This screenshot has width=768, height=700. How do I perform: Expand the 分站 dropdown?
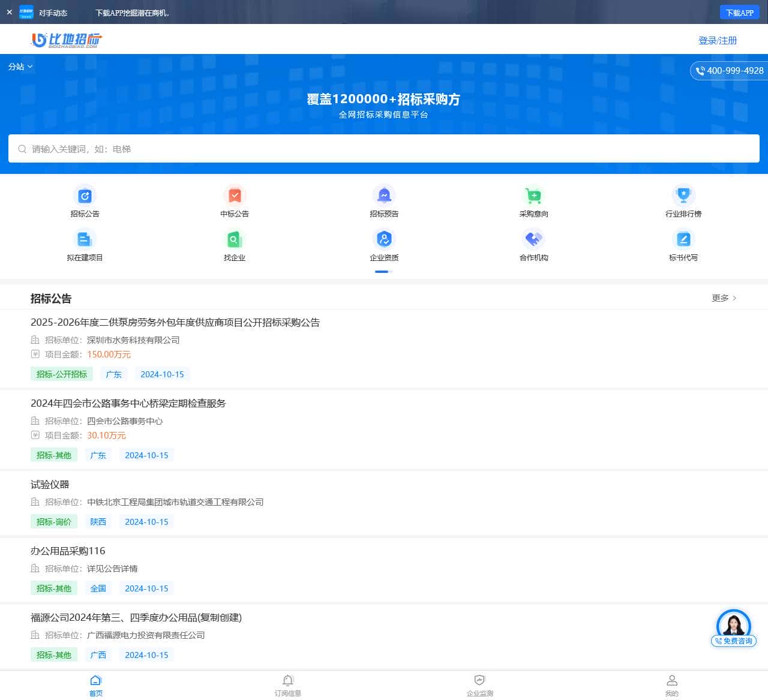pyautogui.click(x=20, y=67)
